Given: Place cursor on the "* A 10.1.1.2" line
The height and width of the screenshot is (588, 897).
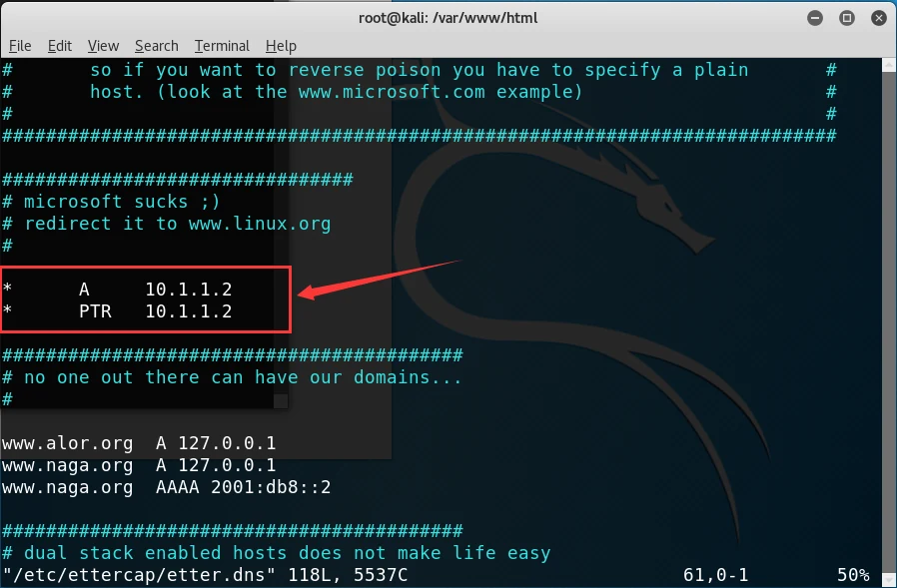Looking at the screenshot, I should tap(117, 290).
